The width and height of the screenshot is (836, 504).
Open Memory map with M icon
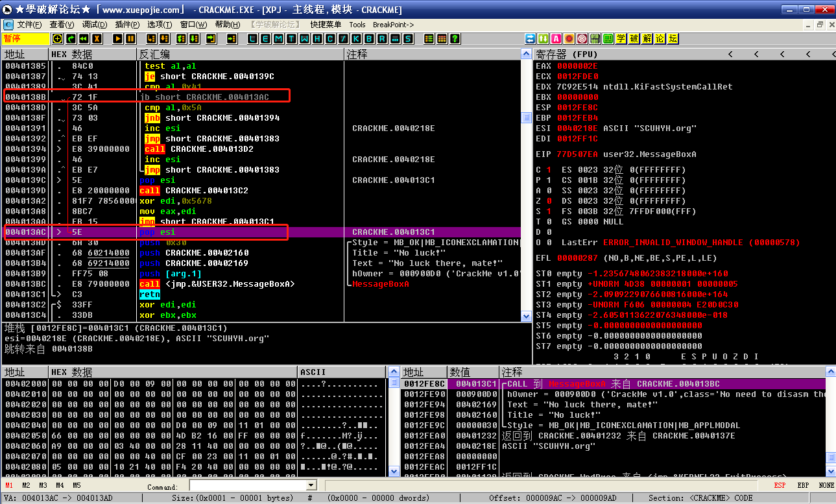[278, 39]
